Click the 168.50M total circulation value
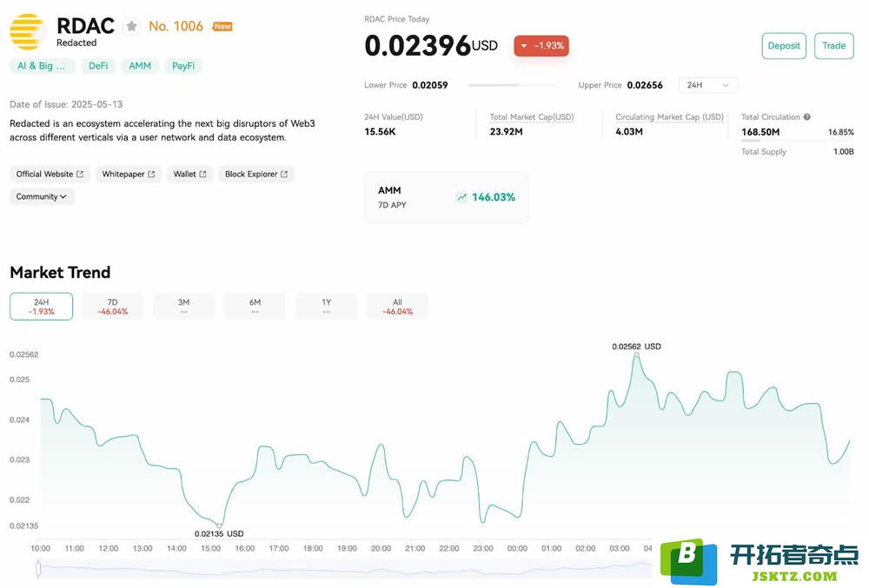The height and width of the screenshot is (588, 869). [x=760, y=132]
